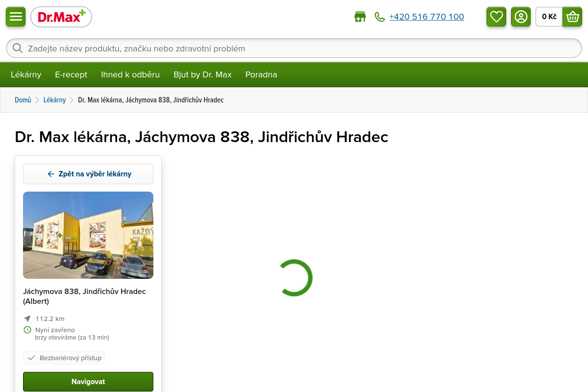Open the Lékárny menu item
This screenshot has width=588, height=392.
click(26, 74)
